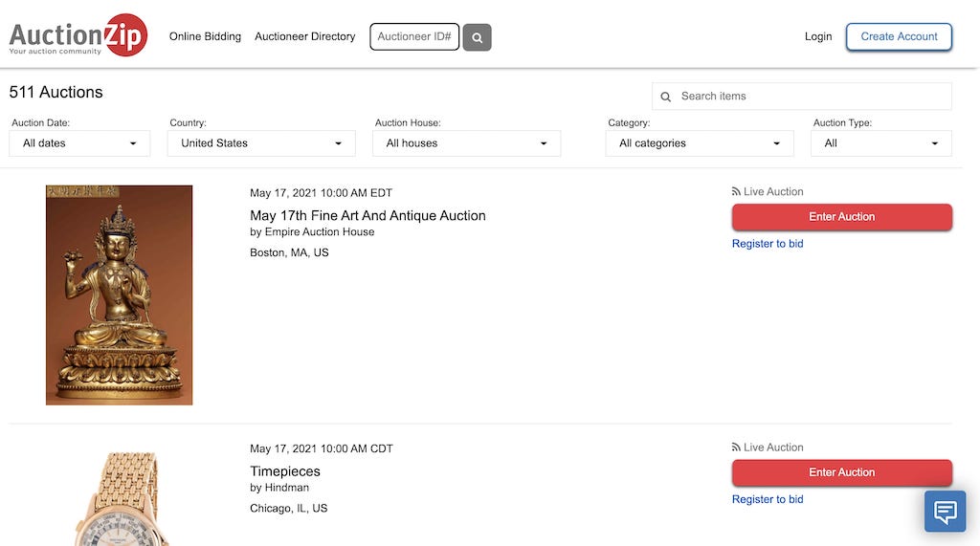The image size is (980, 546).
Task: Open the Timepieces auction title
Action: coord(285,471)
